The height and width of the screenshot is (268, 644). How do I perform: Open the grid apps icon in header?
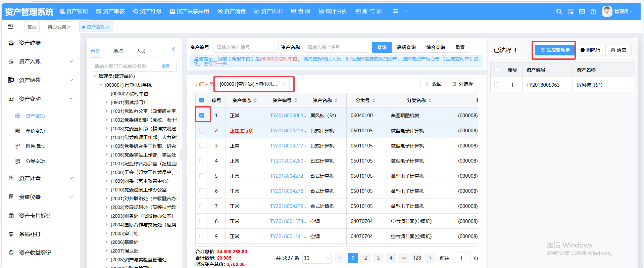(x=571, y=11)
